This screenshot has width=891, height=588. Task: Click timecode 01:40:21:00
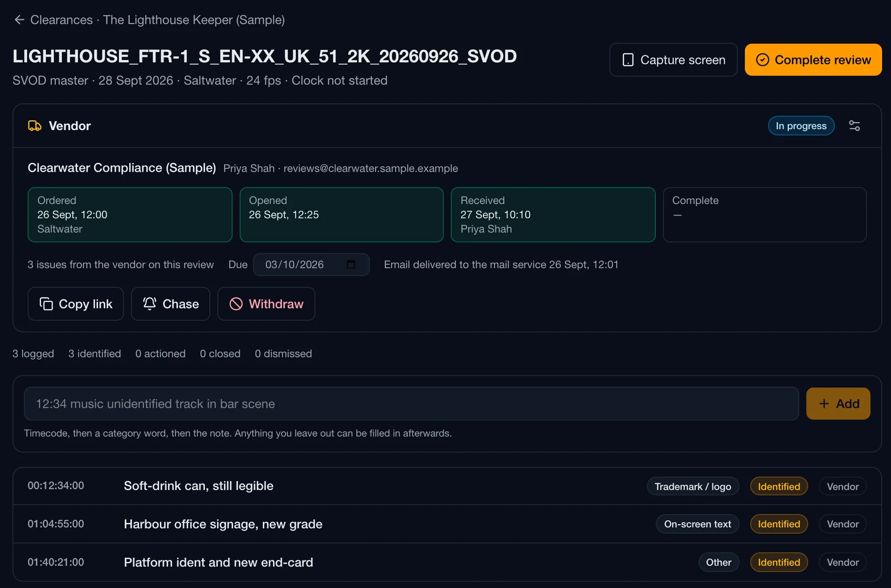56,562
